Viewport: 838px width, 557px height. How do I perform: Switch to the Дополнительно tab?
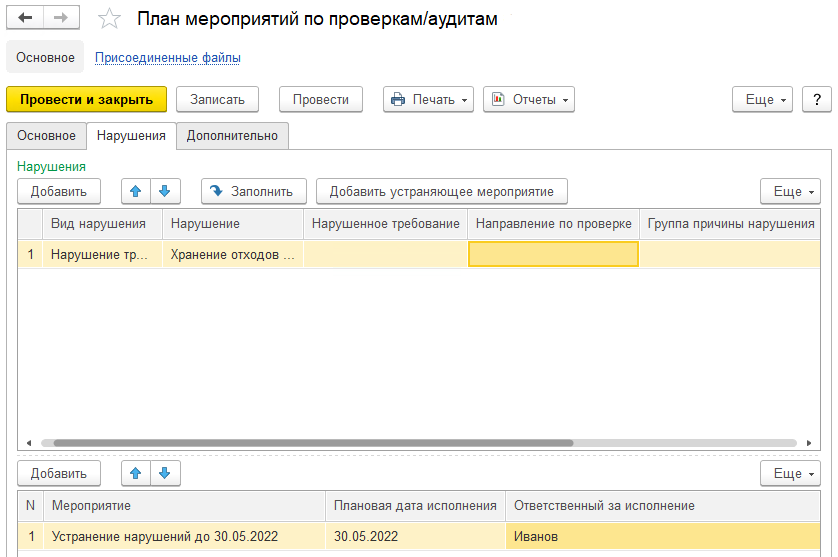(x=232, y=136)
